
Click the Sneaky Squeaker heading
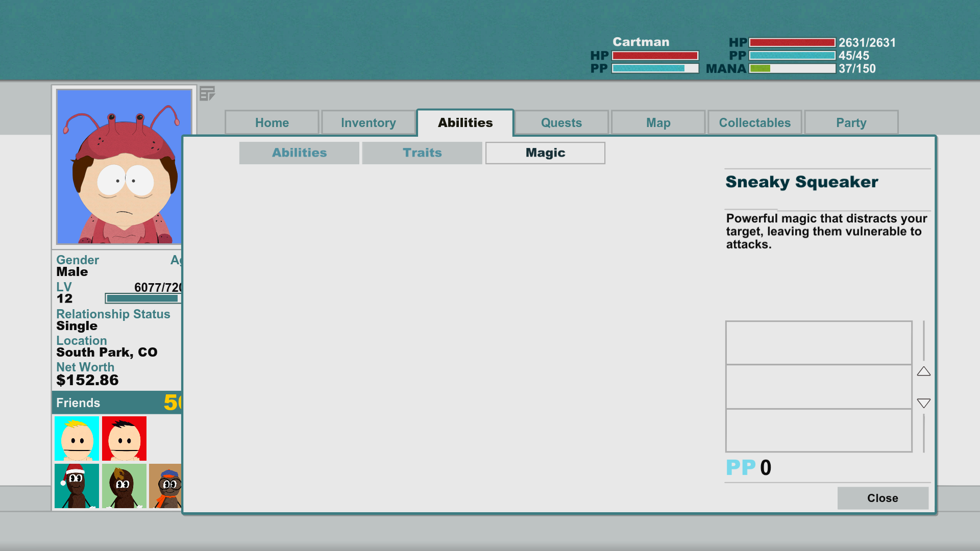pyautogui.click(x=802, y=182)
